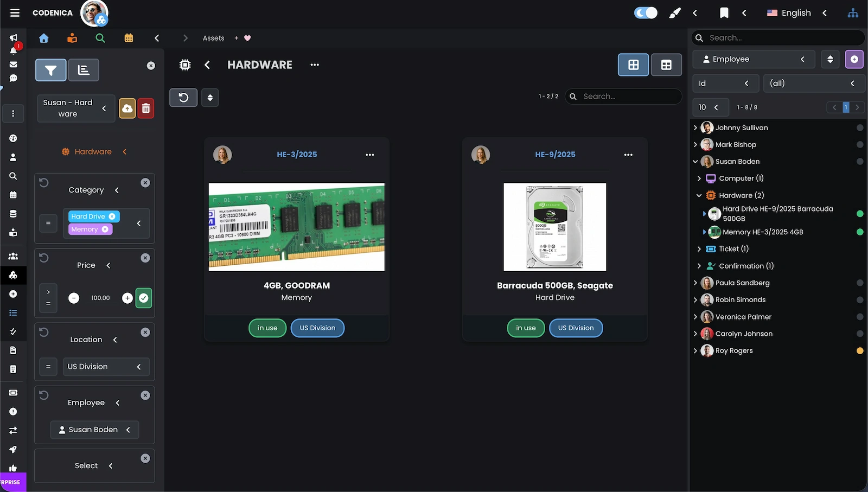Open the Employee dropdown in the right panel
The image size is (868, 492).
coord(754,59)
